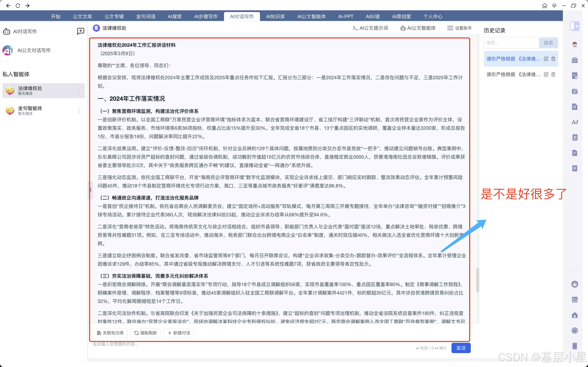Click the home icon in title bar
Viewport: 588px width, 367px height.
[545, 5]
